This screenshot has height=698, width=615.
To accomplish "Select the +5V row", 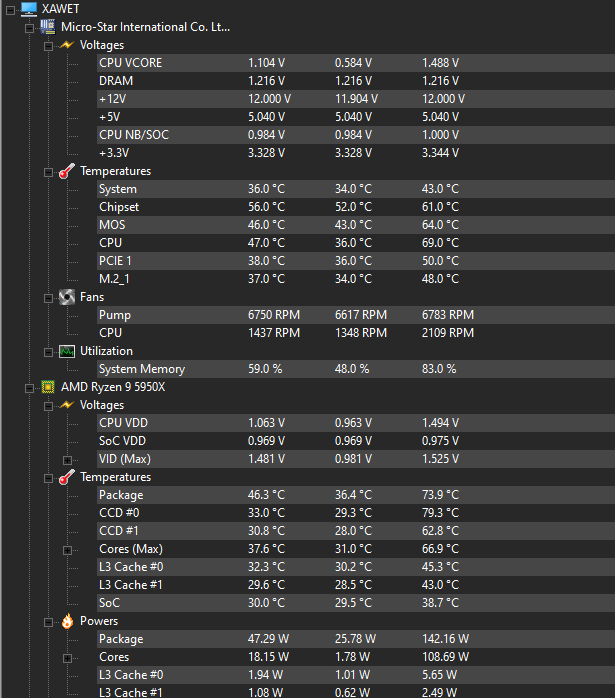I will point(356,117).
